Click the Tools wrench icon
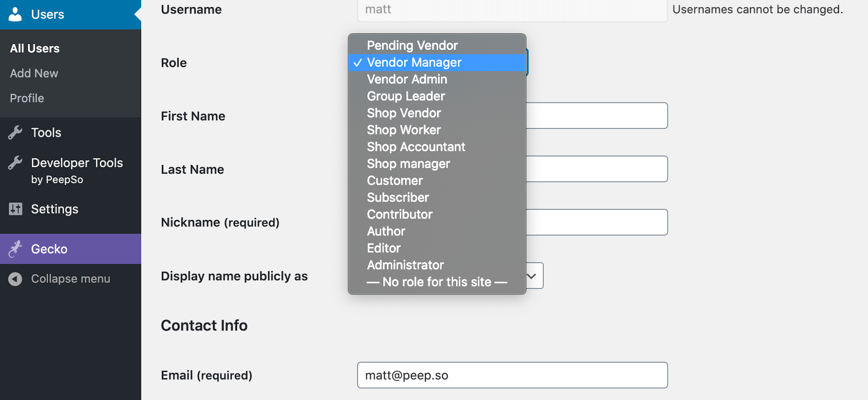 (x=15, y=132)
